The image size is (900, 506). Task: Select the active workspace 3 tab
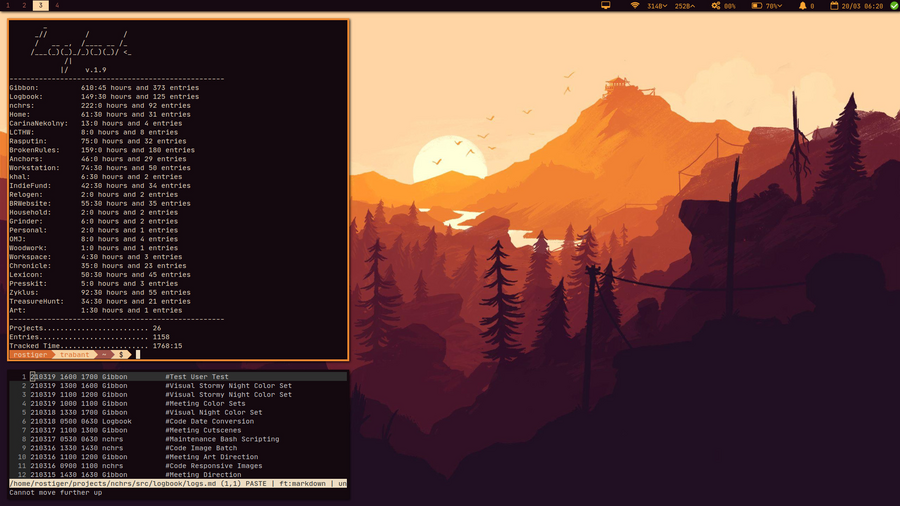coord(40,6)
